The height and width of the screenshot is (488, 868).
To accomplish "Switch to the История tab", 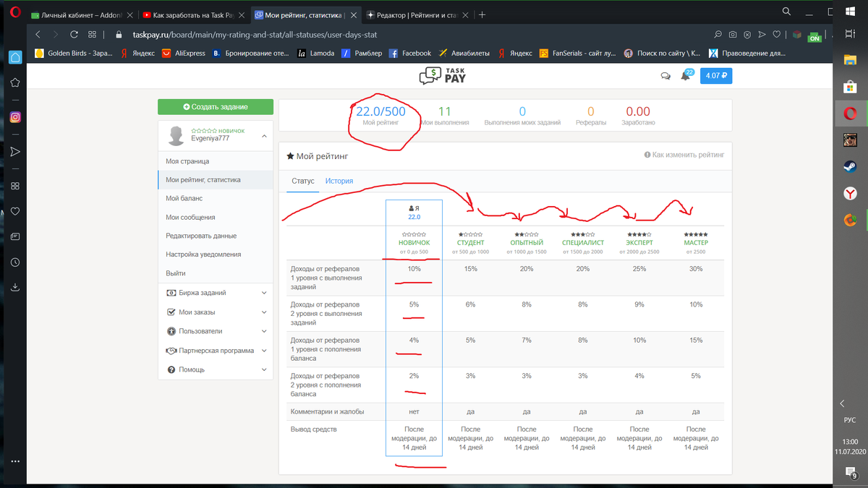I will click(339, 181).
